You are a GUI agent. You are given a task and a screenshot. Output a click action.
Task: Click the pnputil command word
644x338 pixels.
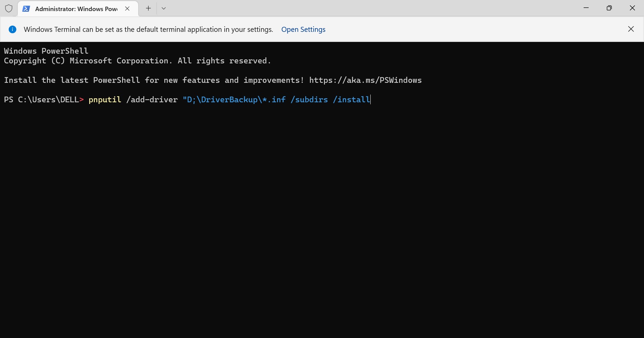pyautogui.click(x=105, y=100)
